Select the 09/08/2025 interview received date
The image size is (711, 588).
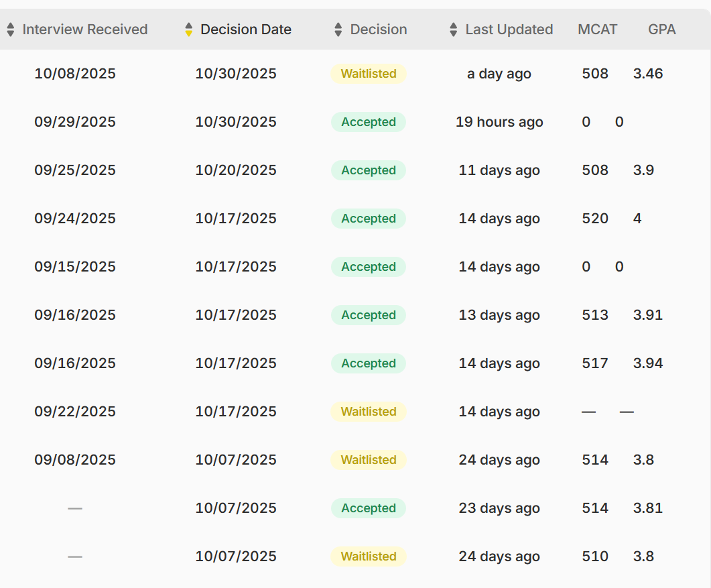pos(75,460)
